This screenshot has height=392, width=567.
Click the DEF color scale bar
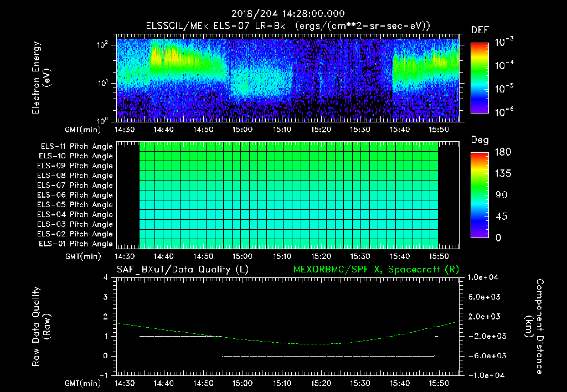click(x=480, y=78)
